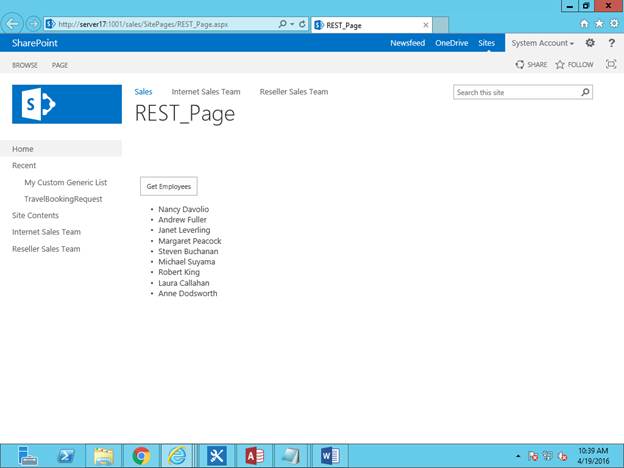Click the URL text in address bar
The height and width of the screenshot is (468, 624).
tap(143, 24)
